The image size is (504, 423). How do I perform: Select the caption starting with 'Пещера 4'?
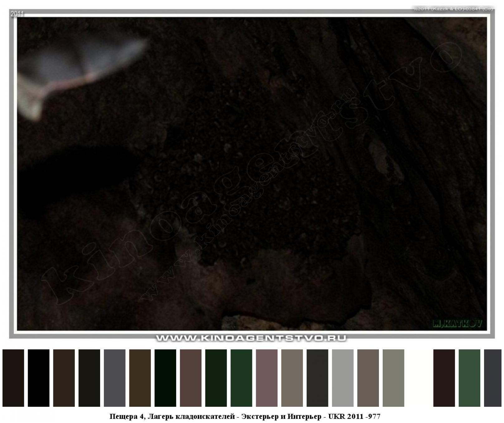[x=245, y=416]
